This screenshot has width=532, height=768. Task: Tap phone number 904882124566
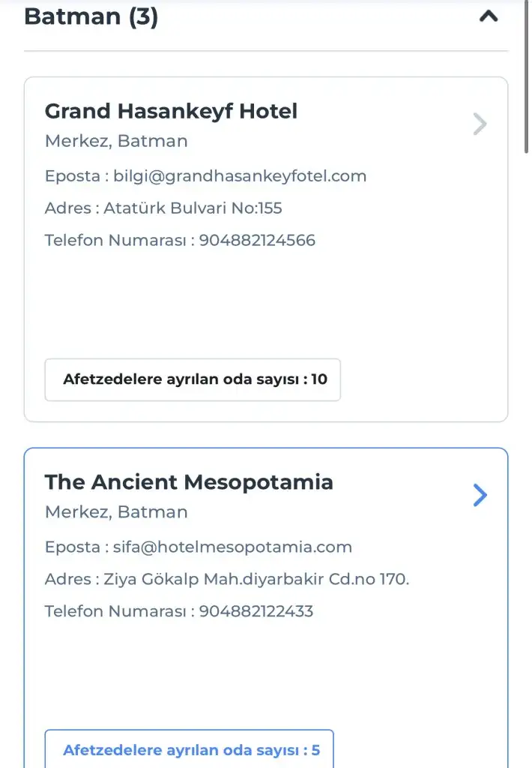[257, 240]
